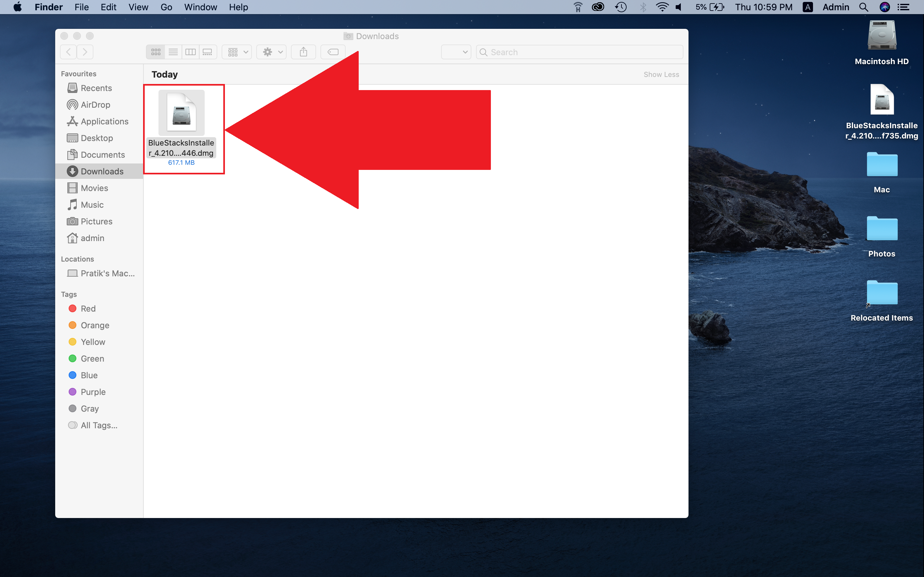Image resolution: width=924 pixels, height=577 pixels.
Task: Click Show Less to collapse Today section
Action: coord(661,74)
